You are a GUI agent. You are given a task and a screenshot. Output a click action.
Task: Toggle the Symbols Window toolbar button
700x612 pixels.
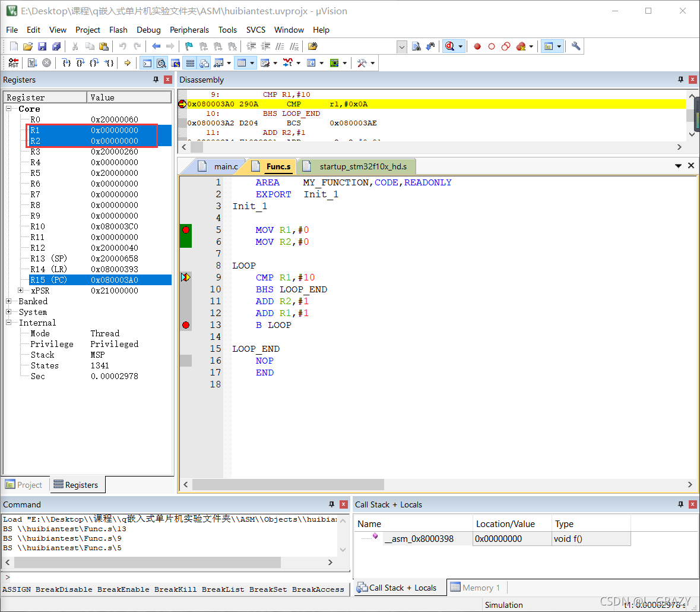click(x=176, y=63)
